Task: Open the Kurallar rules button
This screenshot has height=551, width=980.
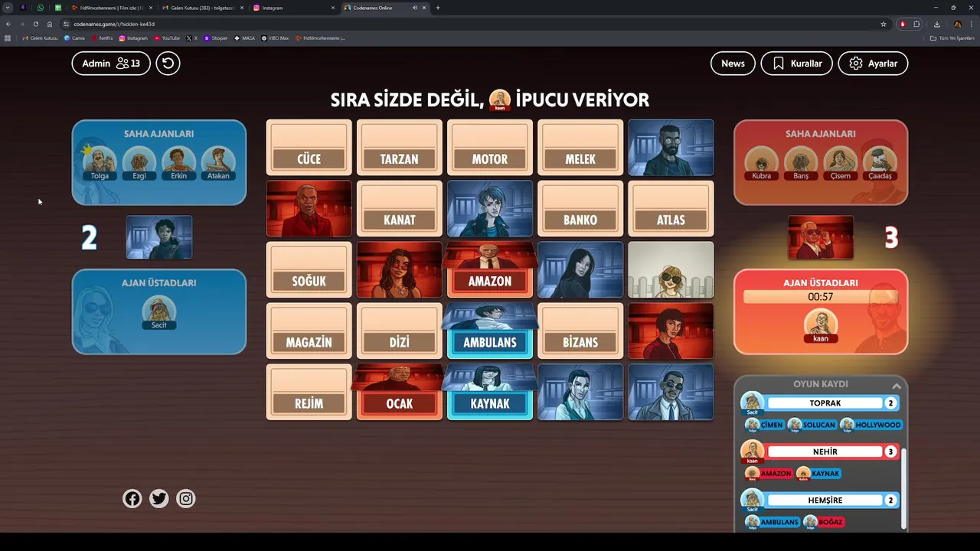Action: (x=796, y=64)
